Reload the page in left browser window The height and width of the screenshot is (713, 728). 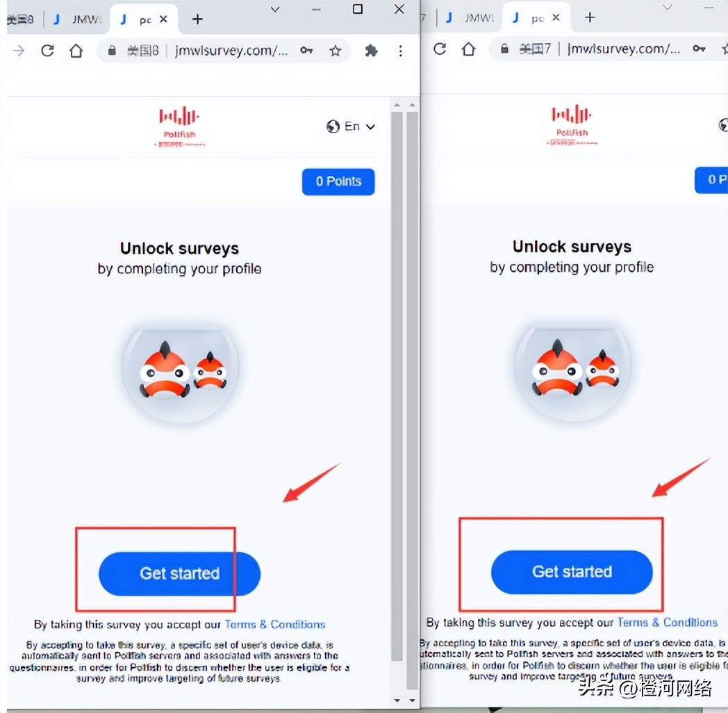tap(47, 51)
